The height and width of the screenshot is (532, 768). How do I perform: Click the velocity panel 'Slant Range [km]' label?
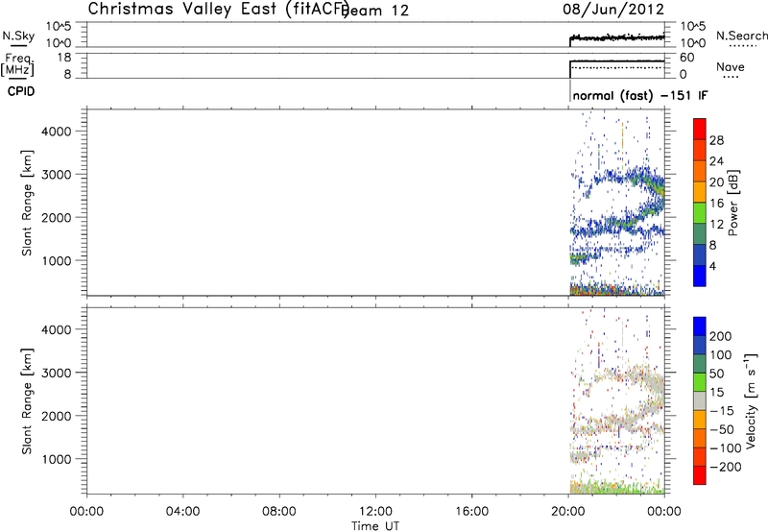tap(27, 401)
